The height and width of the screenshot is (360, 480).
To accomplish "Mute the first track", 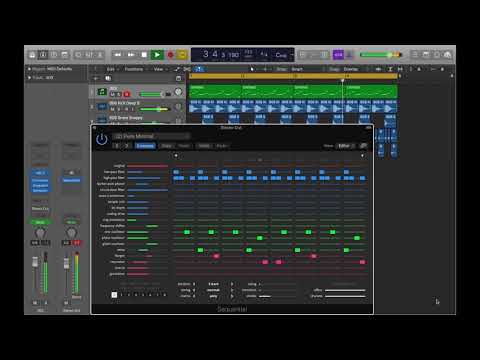I will (x=112, y=94).
